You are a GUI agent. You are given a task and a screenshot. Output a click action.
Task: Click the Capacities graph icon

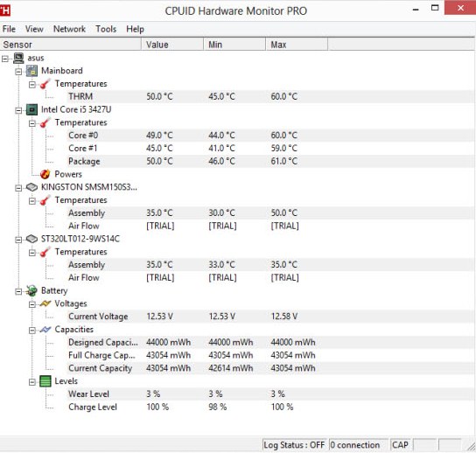(x=45, y=330)
